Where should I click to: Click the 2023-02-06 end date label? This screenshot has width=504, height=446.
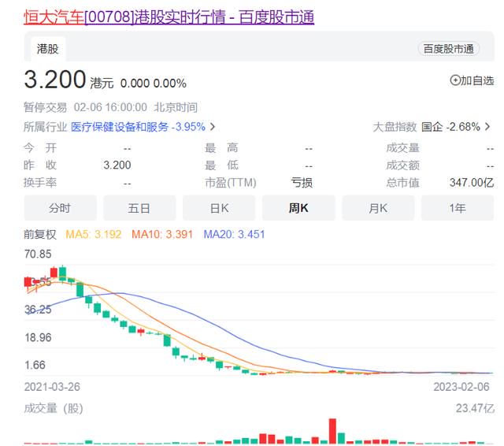click(461, 387)
